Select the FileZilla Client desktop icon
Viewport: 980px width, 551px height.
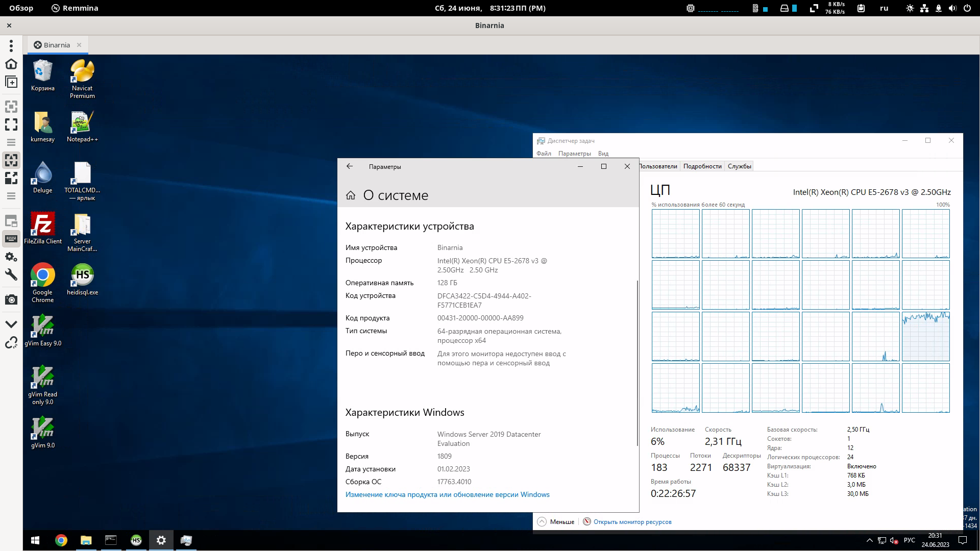coord(43,228)
